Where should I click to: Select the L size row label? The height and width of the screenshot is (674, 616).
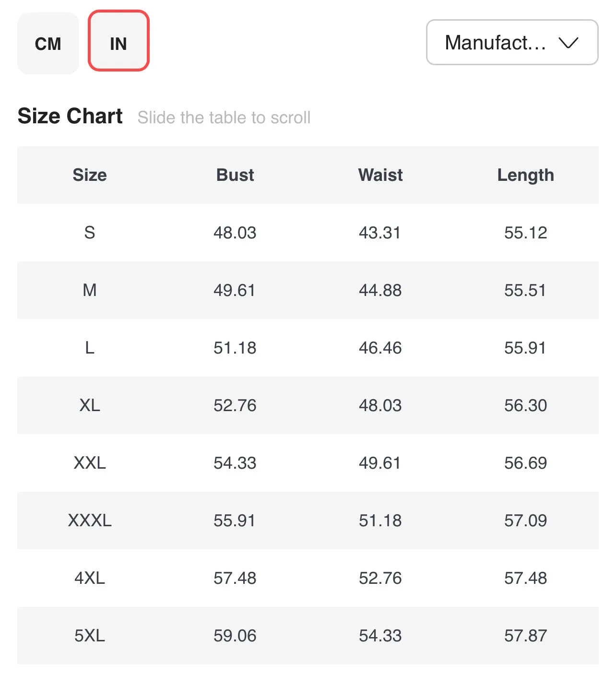(90, 348)
